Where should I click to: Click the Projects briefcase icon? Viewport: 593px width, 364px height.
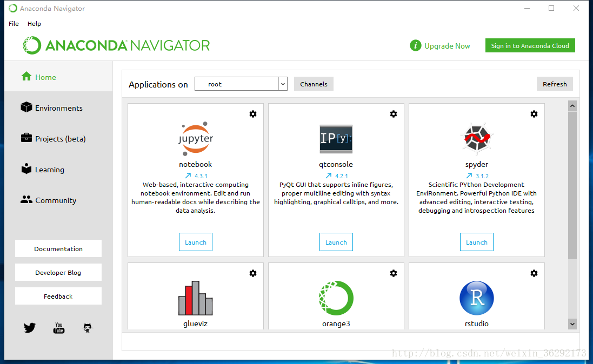[26, 138]
